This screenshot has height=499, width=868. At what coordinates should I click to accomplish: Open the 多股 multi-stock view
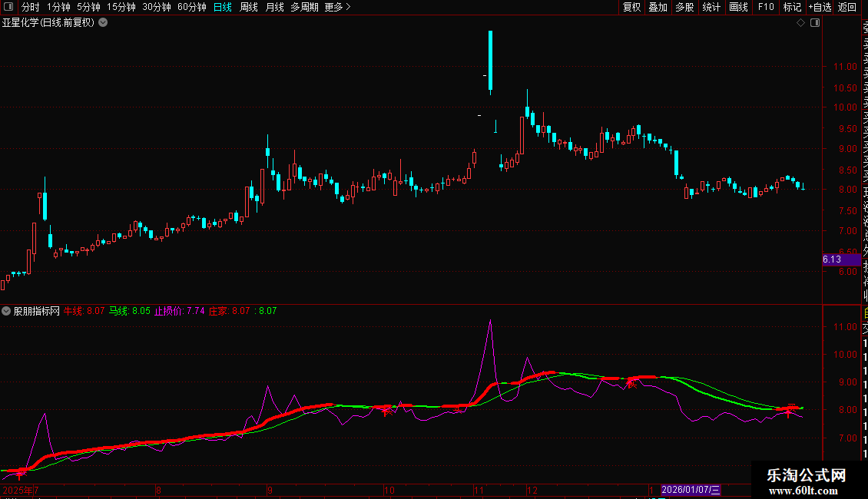pyautogui.click(x=684, y=7)
